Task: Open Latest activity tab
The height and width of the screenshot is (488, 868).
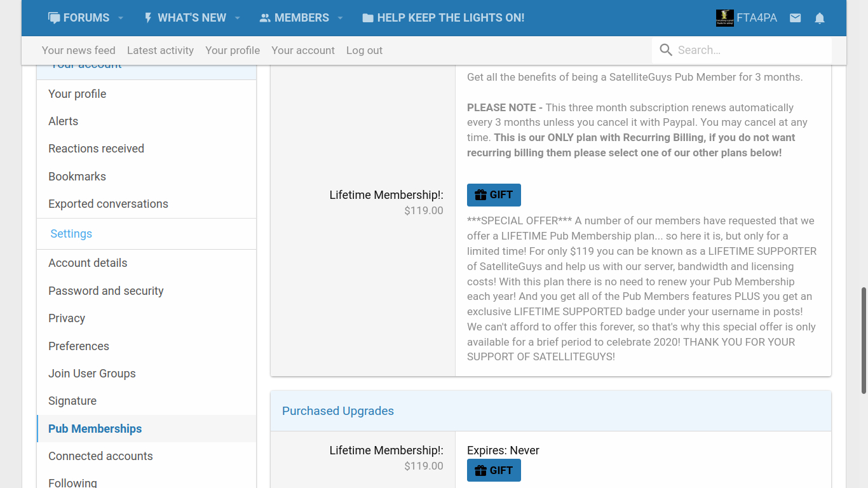Action: [x=160, y=50]
